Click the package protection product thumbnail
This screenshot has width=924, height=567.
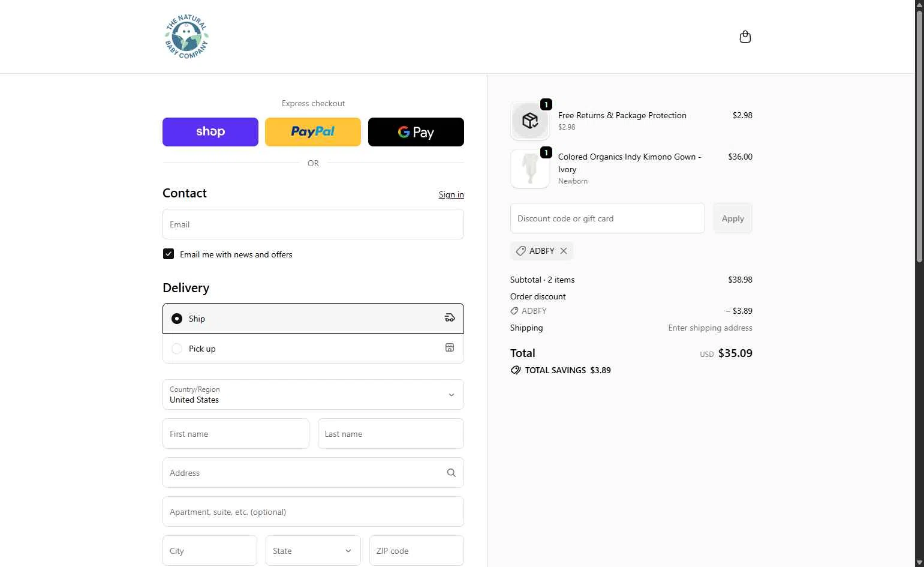coord(530,121)
